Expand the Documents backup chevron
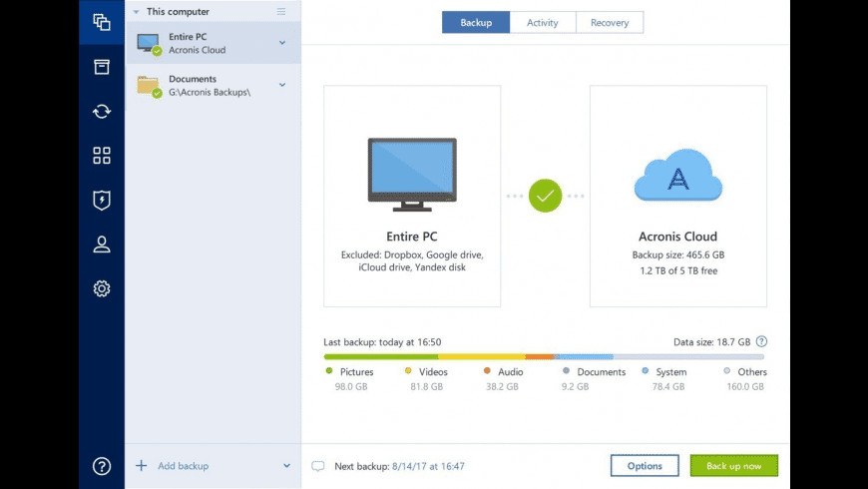 tap(282, 85)
